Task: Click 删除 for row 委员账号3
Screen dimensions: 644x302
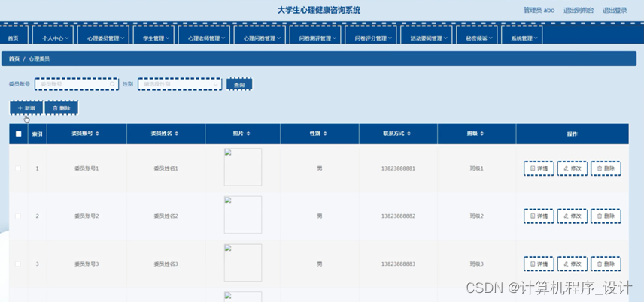Action: (606, 264)
